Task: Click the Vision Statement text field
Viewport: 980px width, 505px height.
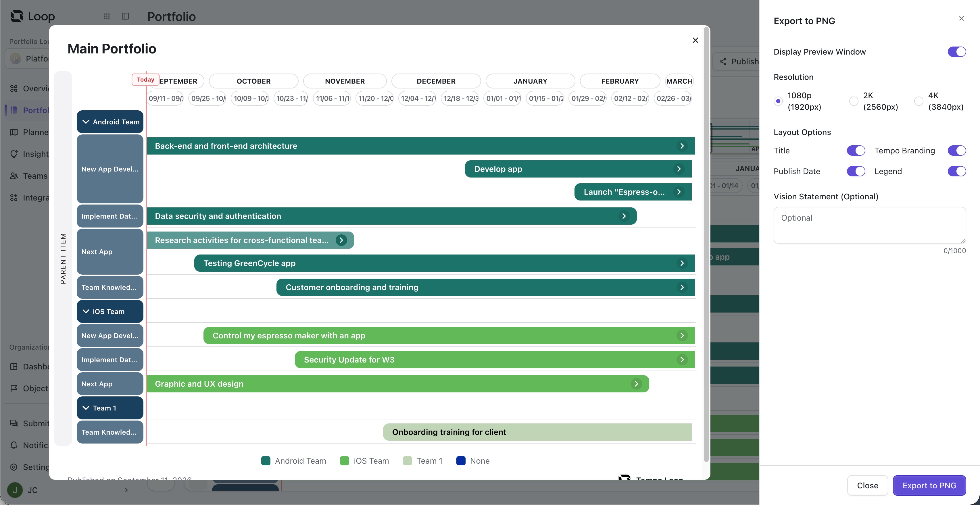Action: [869, 225]
